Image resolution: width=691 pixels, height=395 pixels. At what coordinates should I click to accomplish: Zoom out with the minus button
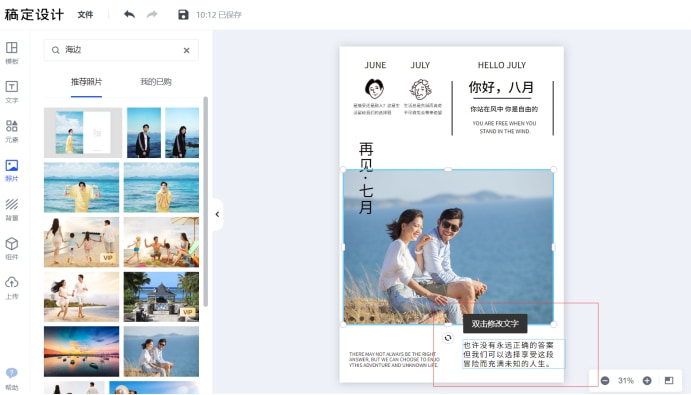pyautogui.click(x=605, y=380)
